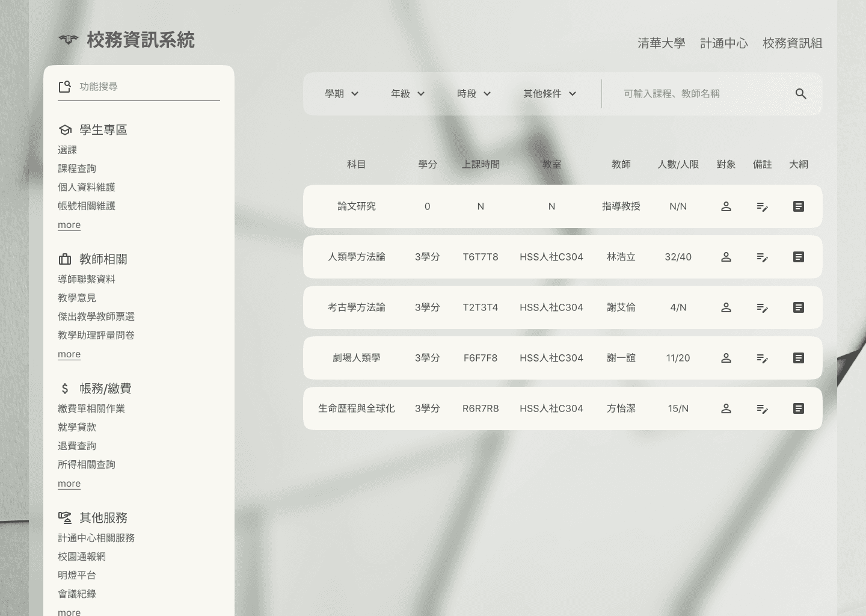Expand more under 帳務/繳費

(x=69, y=484)
